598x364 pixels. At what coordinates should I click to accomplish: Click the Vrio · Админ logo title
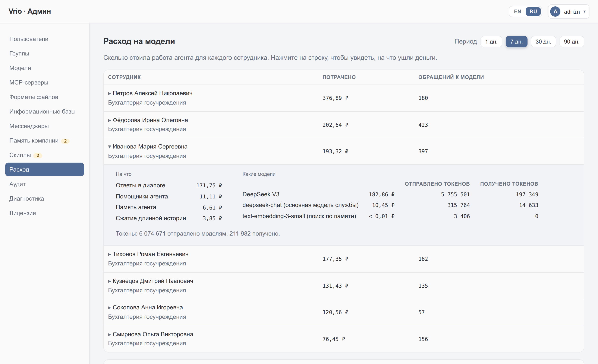point(30,11)
